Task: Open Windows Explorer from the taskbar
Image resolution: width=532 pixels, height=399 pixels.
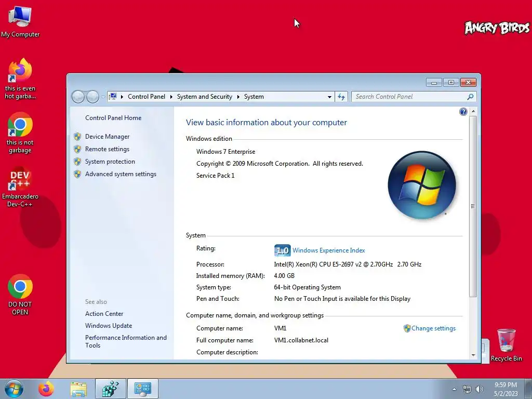Action: (78, 389)
